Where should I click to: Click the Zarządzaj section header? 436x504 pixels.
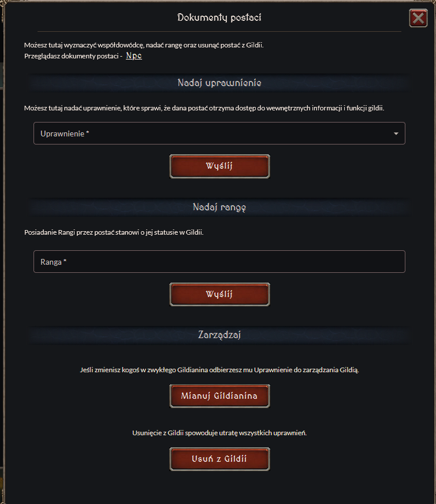[x=219, y=335]
